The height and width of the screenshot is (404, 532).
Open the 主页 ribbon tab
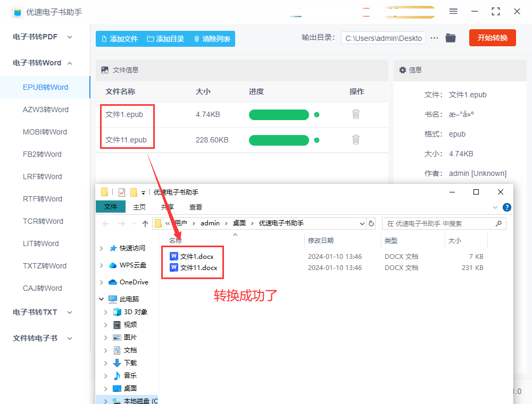click(139, 207)
